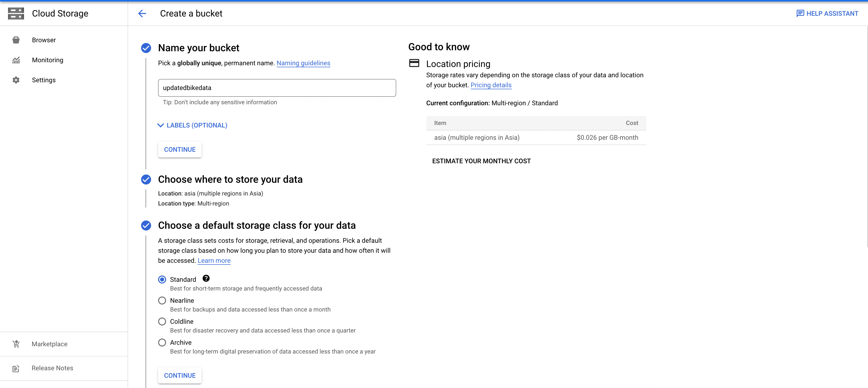Click the Cloud Storage logo icon
This screenshot has height=388, width=868.
click(16, 13)
